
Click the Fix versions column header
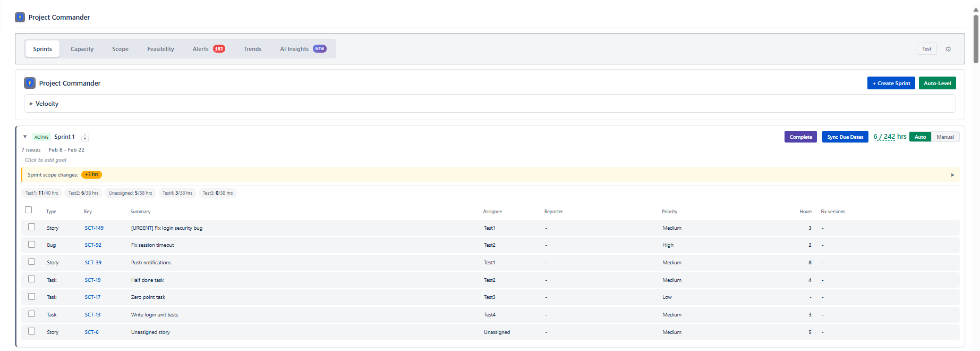833,212
